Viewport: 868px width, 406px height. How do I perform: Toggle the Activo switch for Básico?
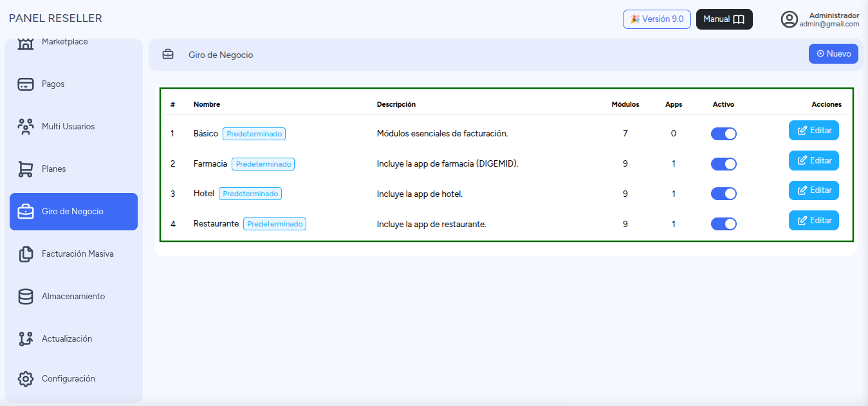coord(723,134)
